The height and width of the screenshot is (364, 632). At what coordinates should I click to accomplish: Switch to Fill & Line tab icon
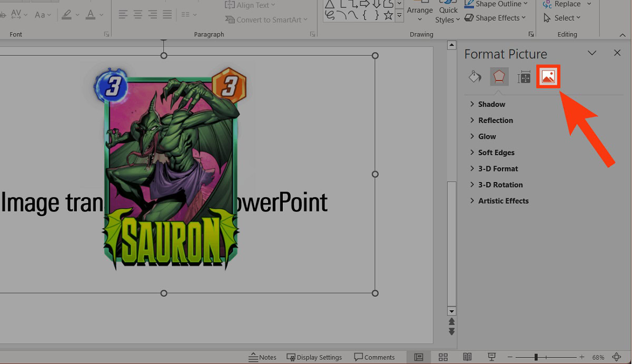[475, 77]
